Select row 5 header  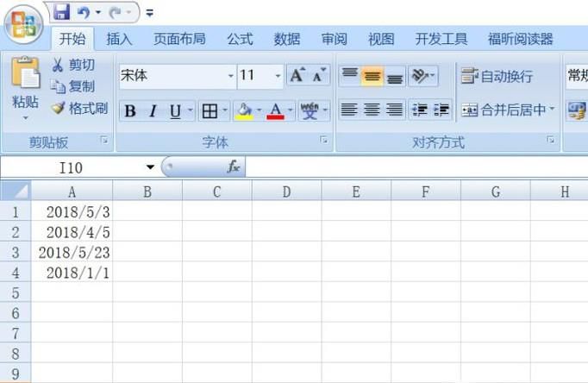coord(16,292)
